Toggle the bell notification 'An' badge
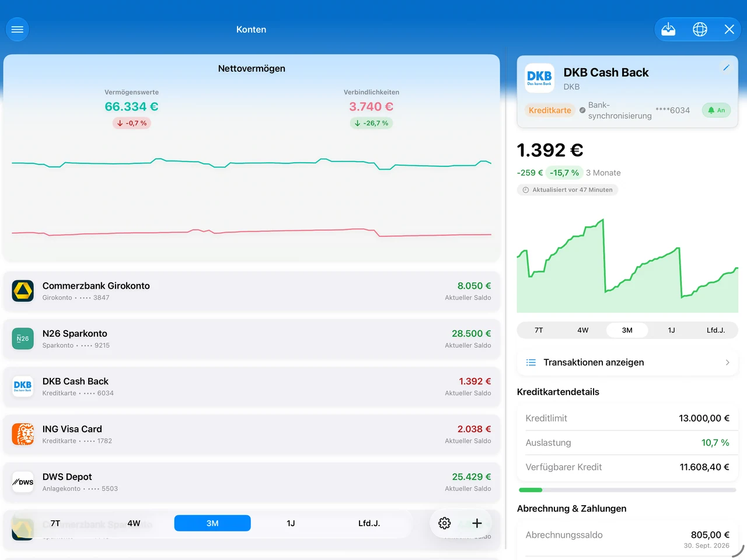Viewport: 747px width, 560px height. point(716,110)
